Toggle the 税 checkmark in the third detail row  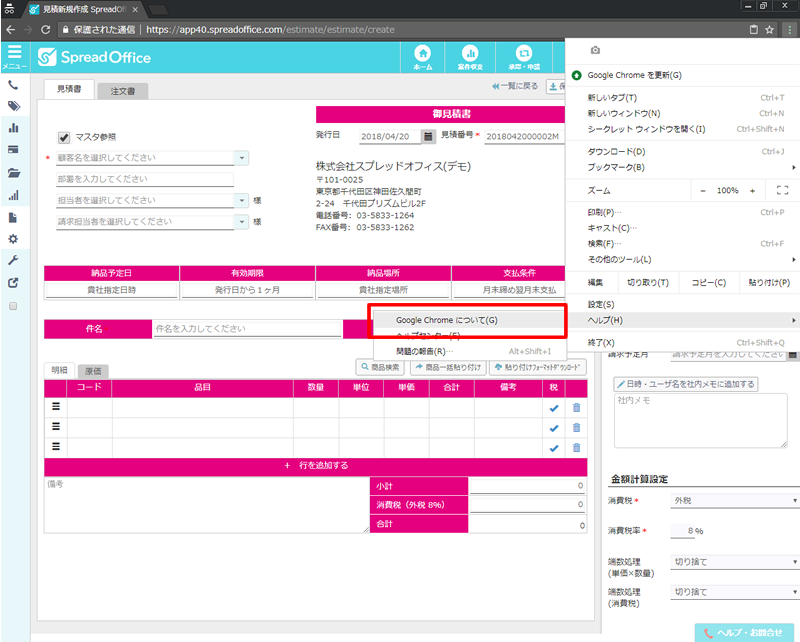554,448
